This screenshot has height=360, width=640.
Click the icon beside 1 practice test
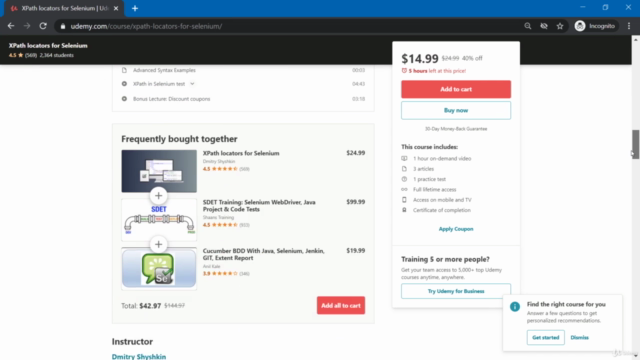404,179
